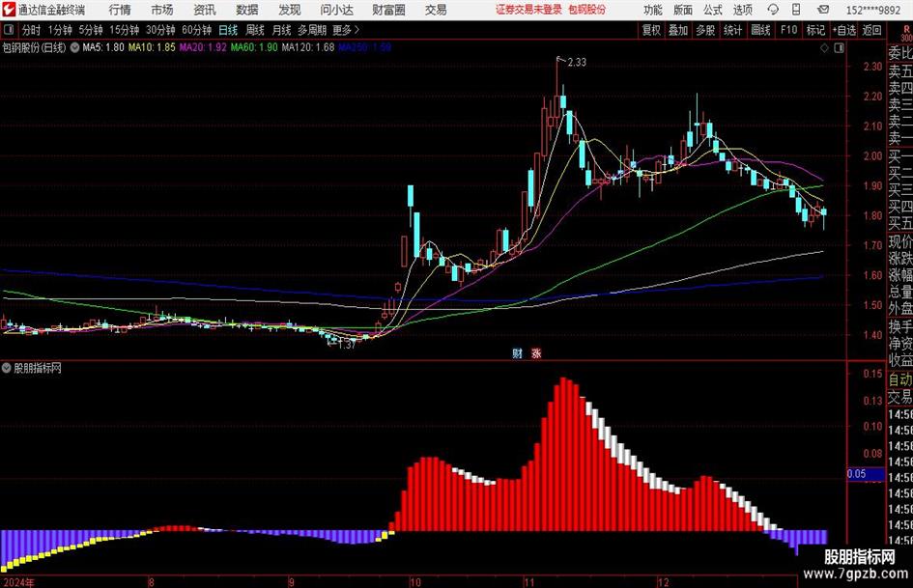Open the 财富圈 menu
913x588 pixels.
[x=389, y=10]
